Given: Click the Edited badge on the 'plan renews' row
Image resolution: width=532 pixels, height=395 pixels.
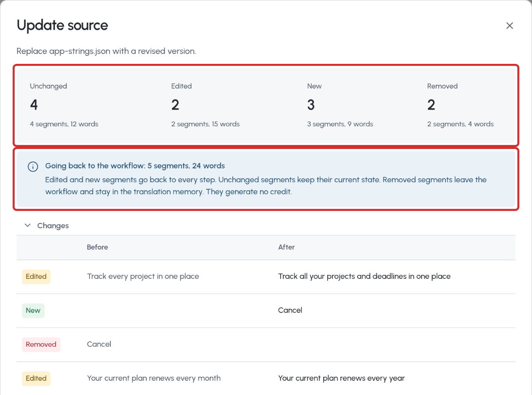Looking at the screenshot, I should click(36, 379).
